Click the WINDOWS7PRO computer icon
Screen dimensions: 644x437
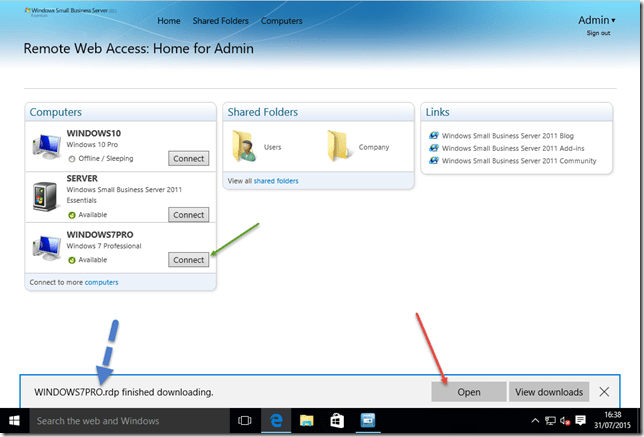click(47, 247)
